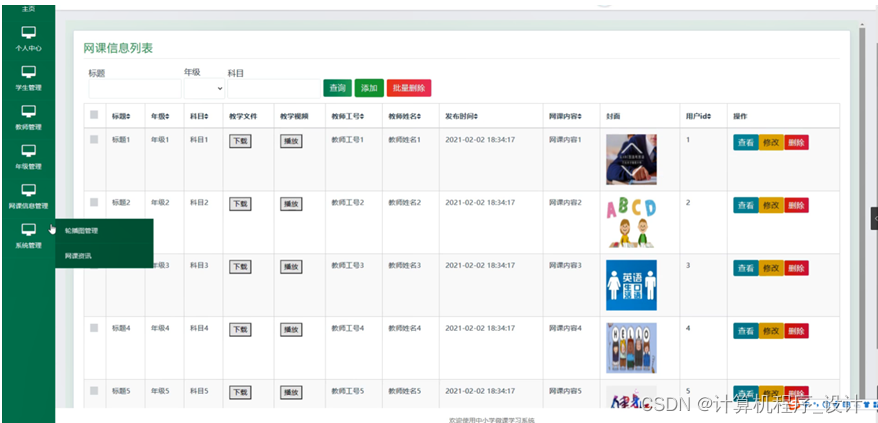Open 个人中心 in the sidebar

pyautogui.click(x=29, y=39)
